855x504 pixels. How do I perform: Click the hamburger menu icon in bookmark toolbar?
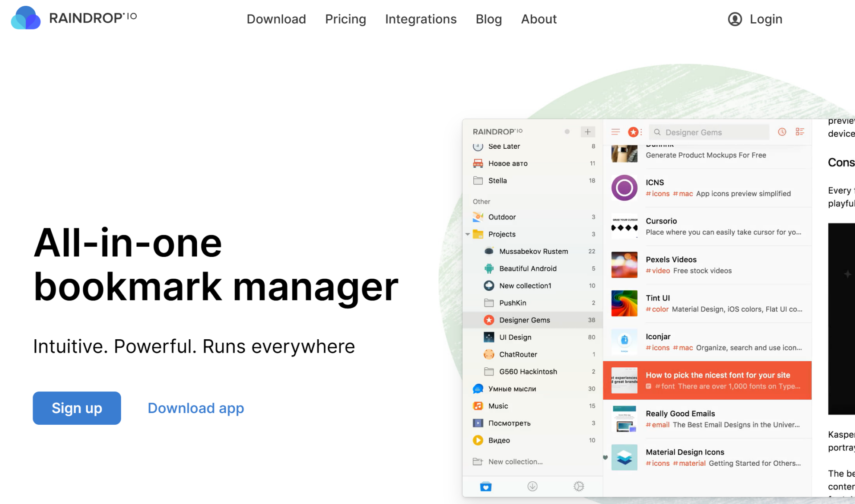[615, 132]
